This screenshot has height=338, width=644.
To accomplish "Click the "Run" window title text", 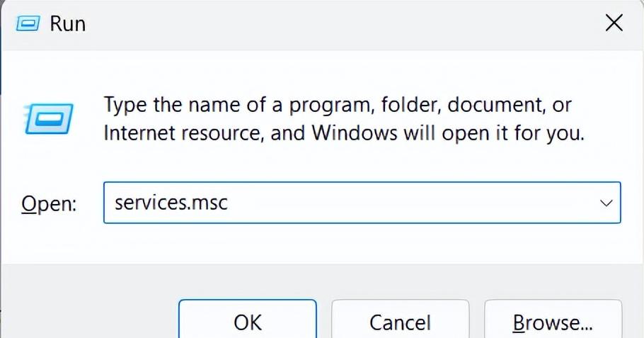I will [68, 23].
